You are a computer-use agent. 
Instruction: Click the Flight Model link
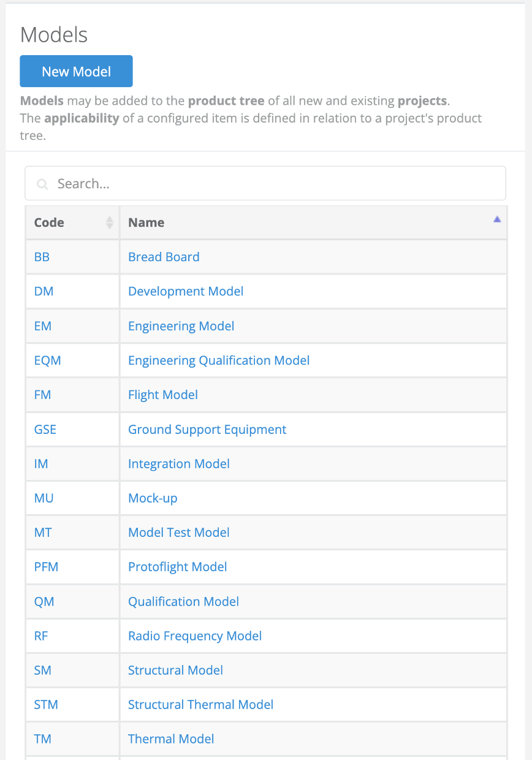pyautogui.click(x=162, y=395)
